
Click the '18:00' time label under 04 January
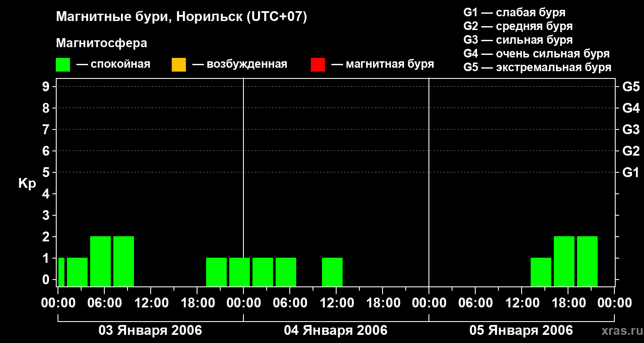click(x=383, y=303)
